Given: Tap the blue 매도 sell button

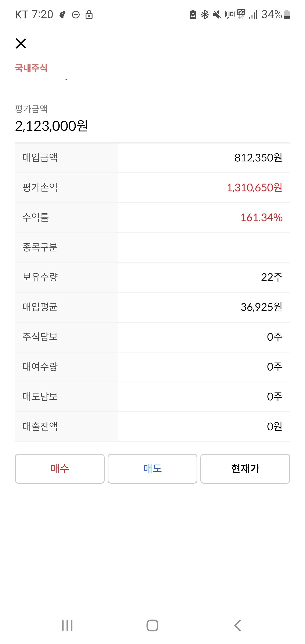Looking at the screenshot, I should (x=152, y=469).
